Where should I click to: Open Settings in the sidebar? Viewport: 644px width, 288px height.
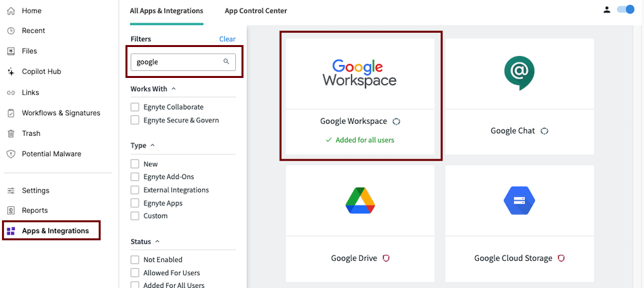(x=35, y=191)
